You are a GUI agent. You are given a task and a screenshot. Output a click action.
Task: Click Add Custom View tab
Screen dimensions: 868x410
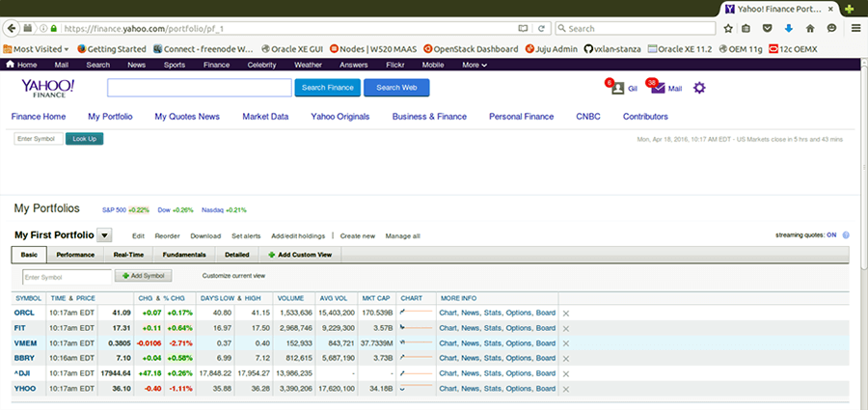(300, 255)
